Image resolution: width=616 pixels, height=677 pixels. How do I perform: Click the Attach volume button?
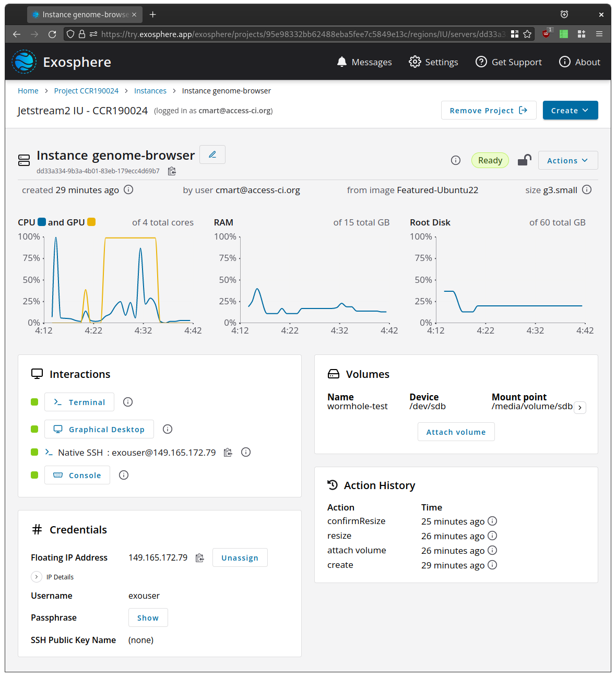(456, 432)
